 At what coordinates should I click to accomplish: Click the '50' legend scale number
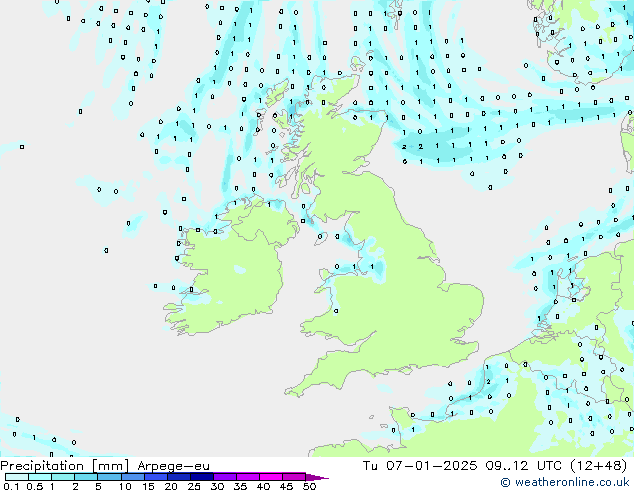[309, 486]
